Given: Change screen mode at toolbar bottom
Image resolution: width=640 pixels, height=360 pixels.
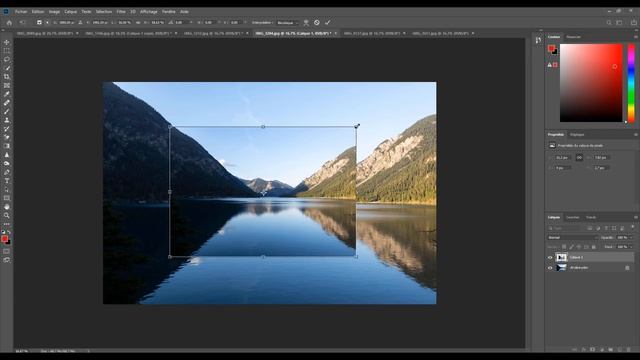Looking at the screenshot, I should pyautogui.click(x=7, y=260).
